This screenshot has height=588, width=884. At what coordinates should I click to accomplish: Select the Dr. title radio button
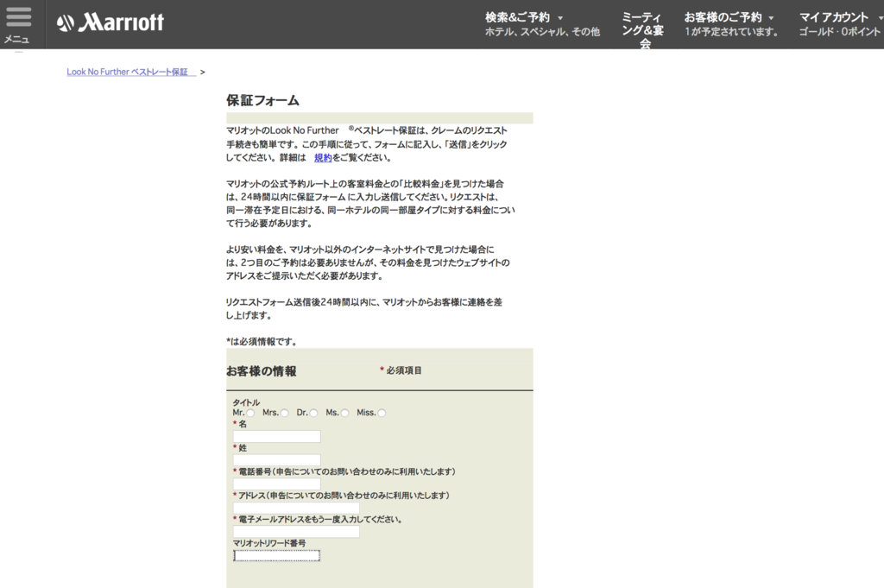(314, 414)
